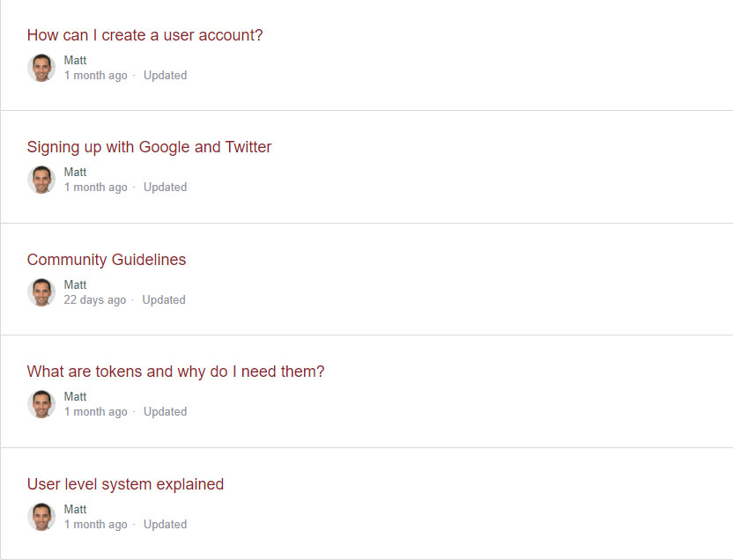This screenshot has height=560, width=733.
Task: Click the Updated label under the user level article
Action: click(165, 524)
